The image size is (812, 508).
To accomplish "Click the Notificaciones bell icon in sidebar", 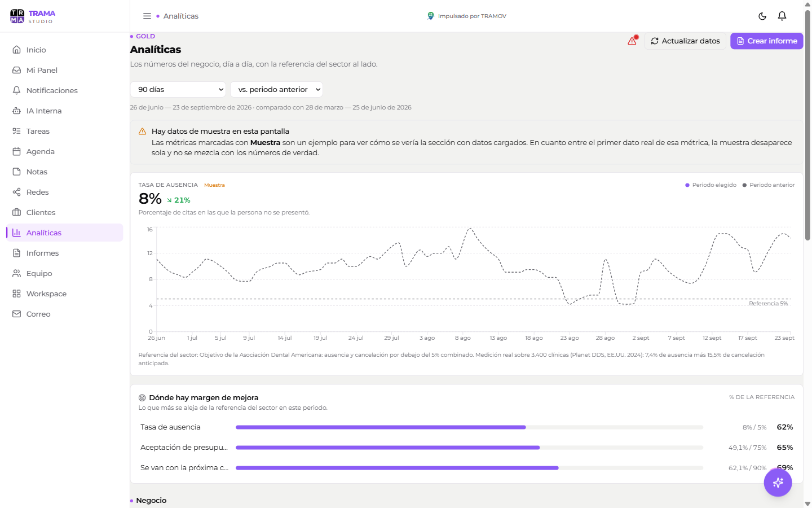I will 17,90.
